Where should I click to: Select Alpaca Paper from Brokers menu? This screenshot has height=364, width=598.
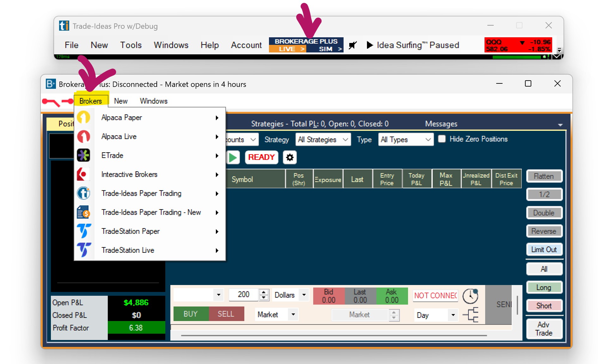tap(122, 118)
